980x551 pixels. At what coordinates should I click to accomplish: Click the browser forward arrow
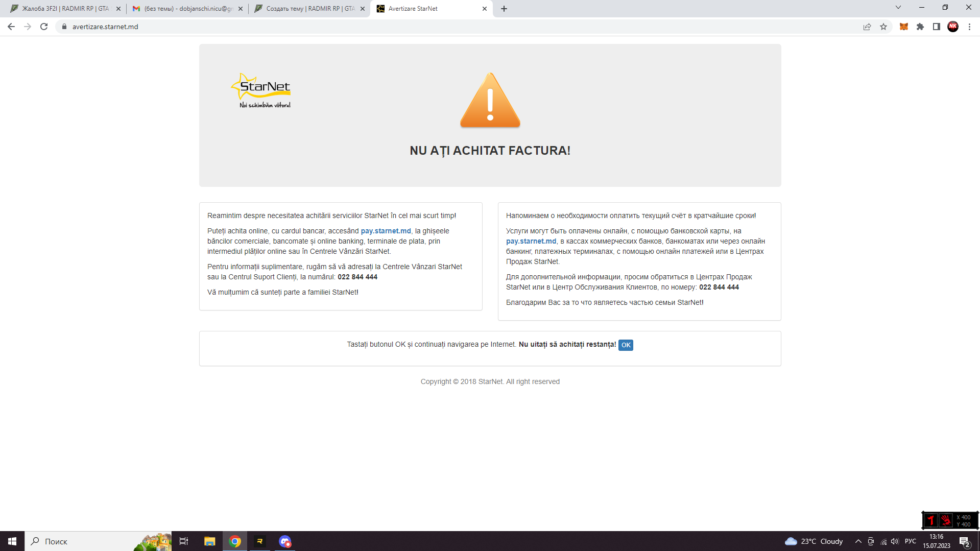click(x=28, y=27)
